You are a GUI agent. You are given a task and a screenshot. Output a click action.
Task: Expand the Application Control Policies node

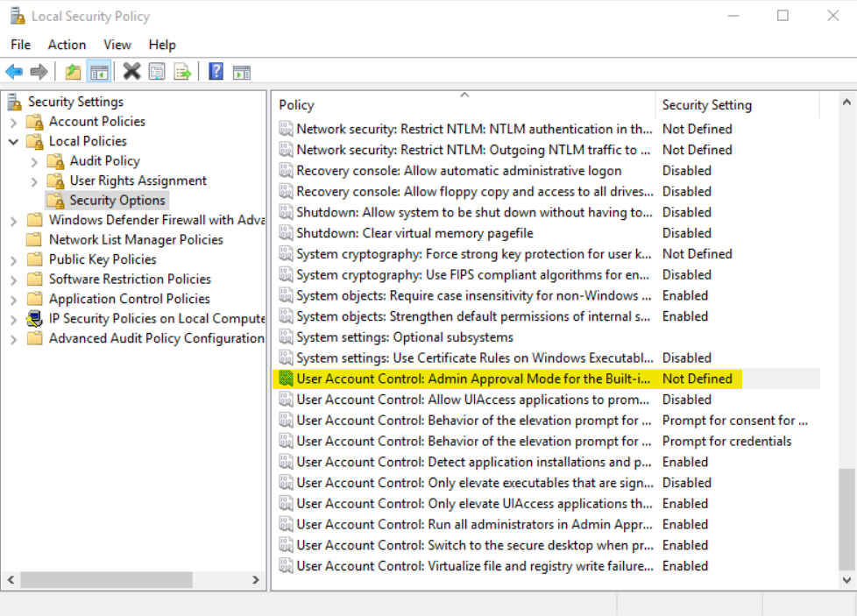[14, 300]
